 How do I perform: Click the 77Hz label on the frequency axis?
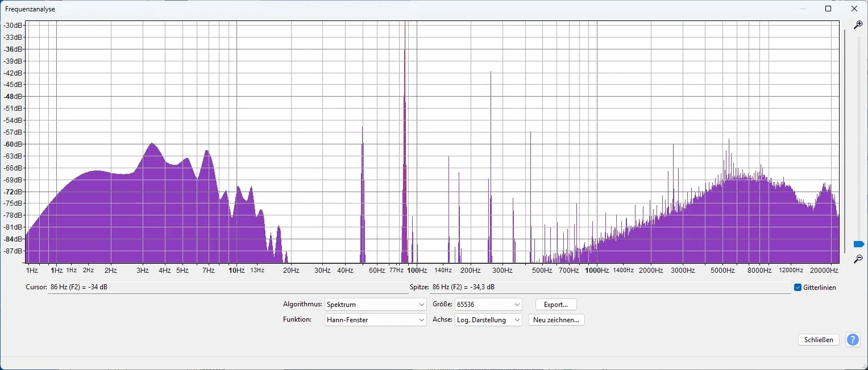click(x=397, y=271)
